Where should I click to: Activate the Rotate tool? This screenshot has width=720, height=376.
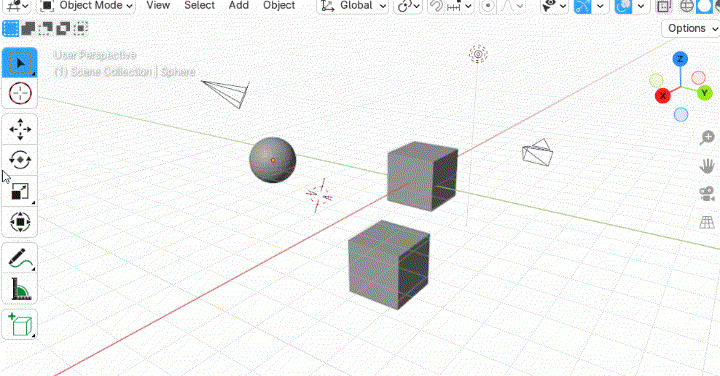[x=20, y=160]
